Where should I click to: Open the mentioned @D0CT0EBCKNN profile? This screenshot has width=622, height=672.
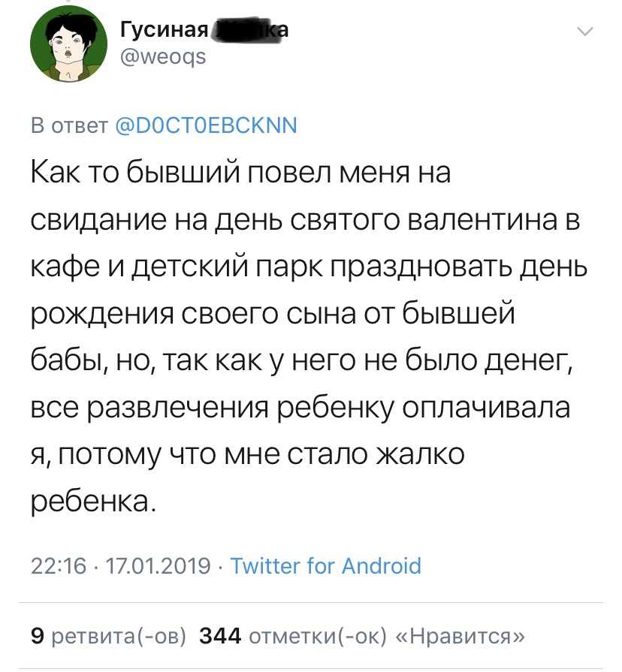[x=206, y=125]
